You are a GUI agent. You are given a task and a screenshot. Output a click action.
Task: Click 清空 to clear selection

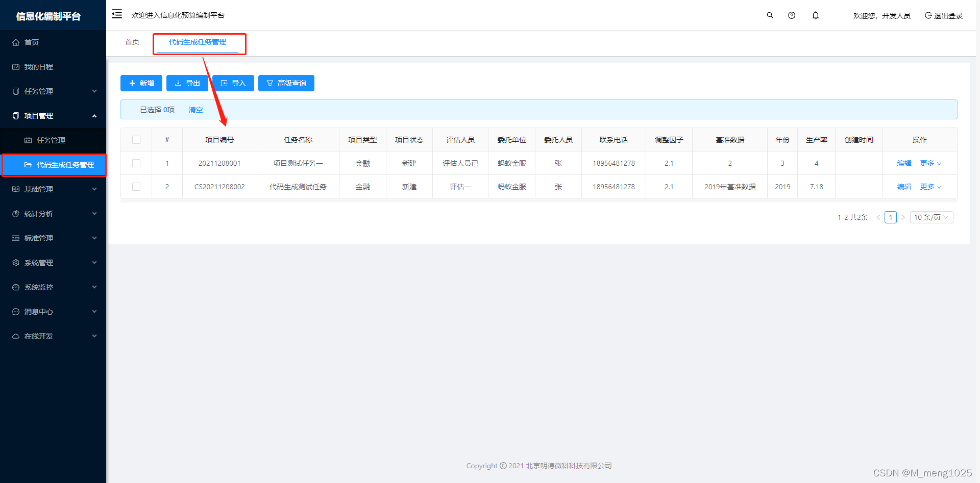195,110
